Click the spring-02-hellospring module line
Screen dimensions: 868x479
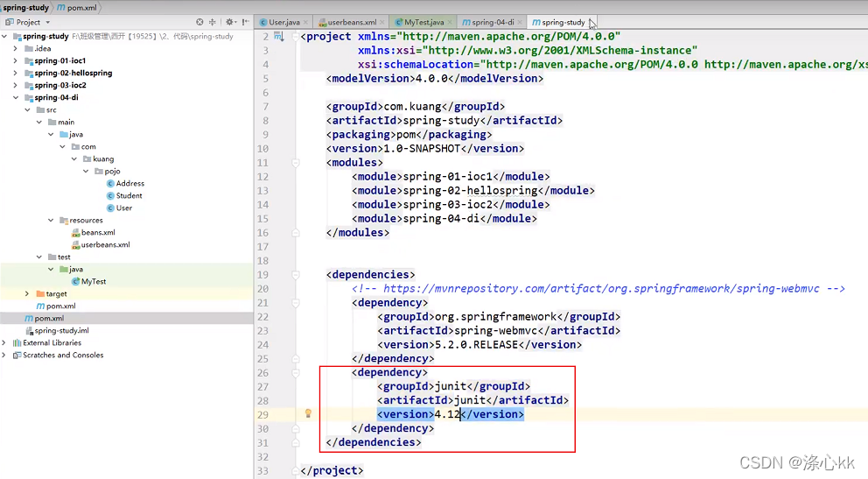(472, 191)
